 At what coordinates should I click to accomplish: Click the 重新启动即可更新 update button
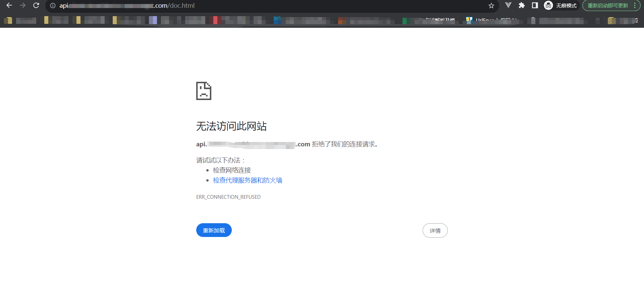coord(608,6)
